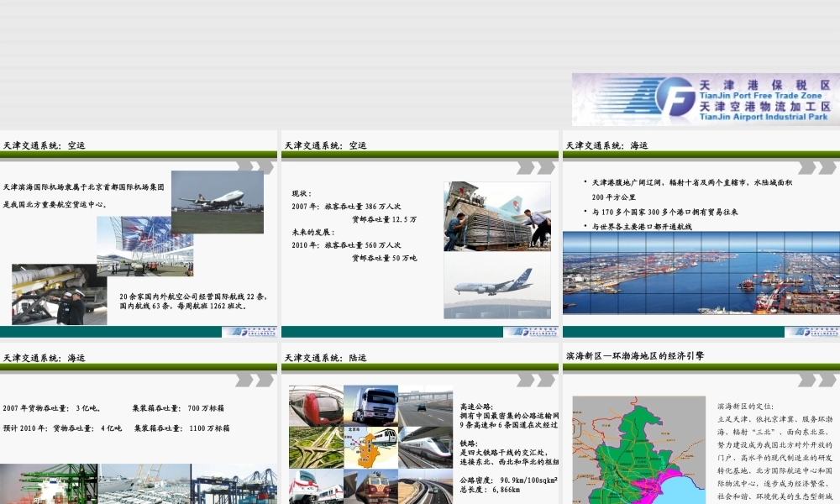Image resolution: width=840 pixels, height=504 pixels.
Task: Click the text 预计2010年: 货物吞吐量: 4亿吨
Action: click(x=62, y=428)
